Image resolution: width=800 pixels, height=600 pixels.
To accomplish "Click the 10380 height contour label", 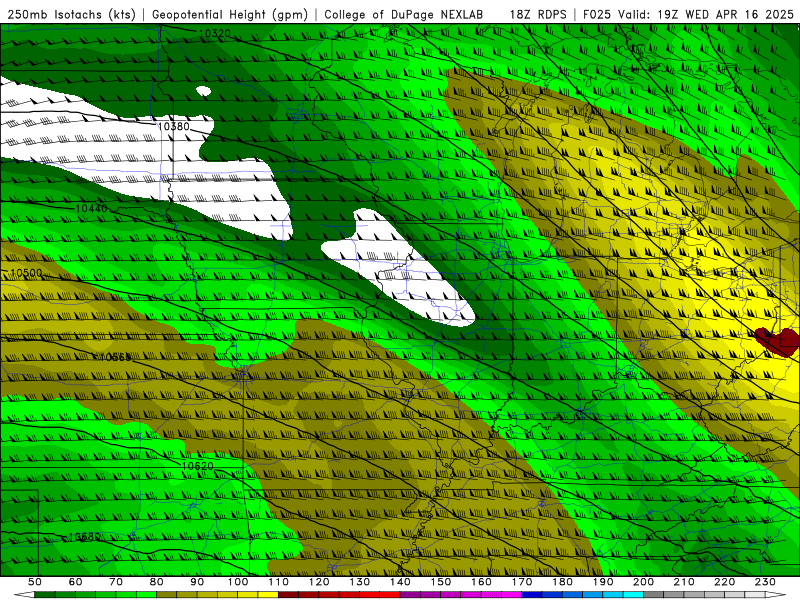I will (x=173, y=126).
